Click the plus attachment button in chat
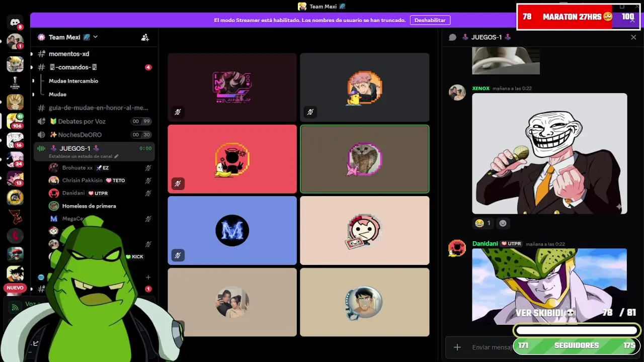 click(x=457, y=347)
